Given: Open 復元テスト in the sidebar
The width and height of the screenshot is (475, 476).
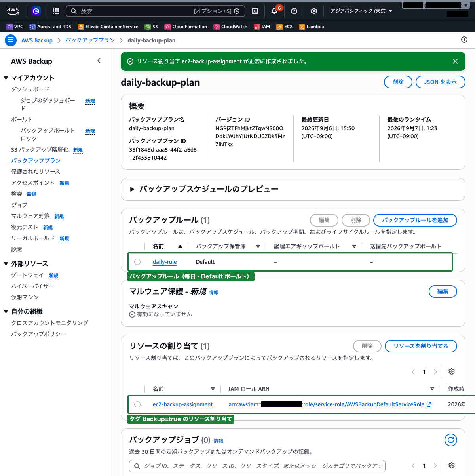Looking at the screenshot, I should point(25,227).
